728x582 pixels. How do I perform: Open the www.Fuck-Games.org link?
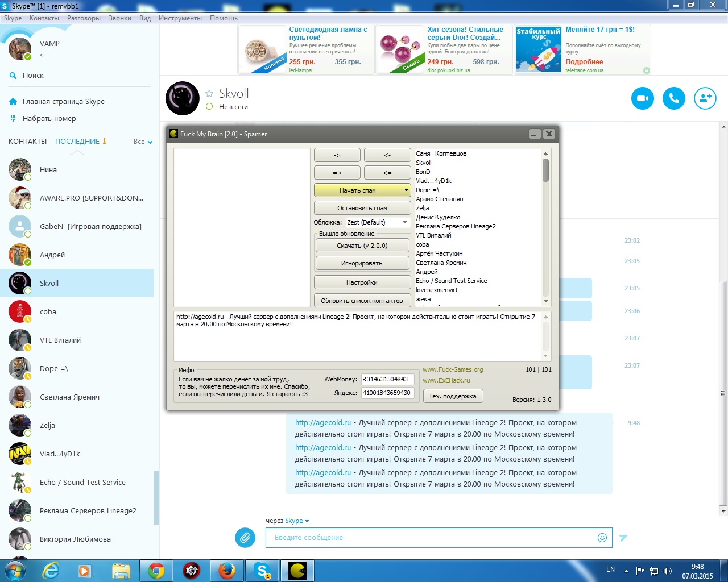coord(453,369)
